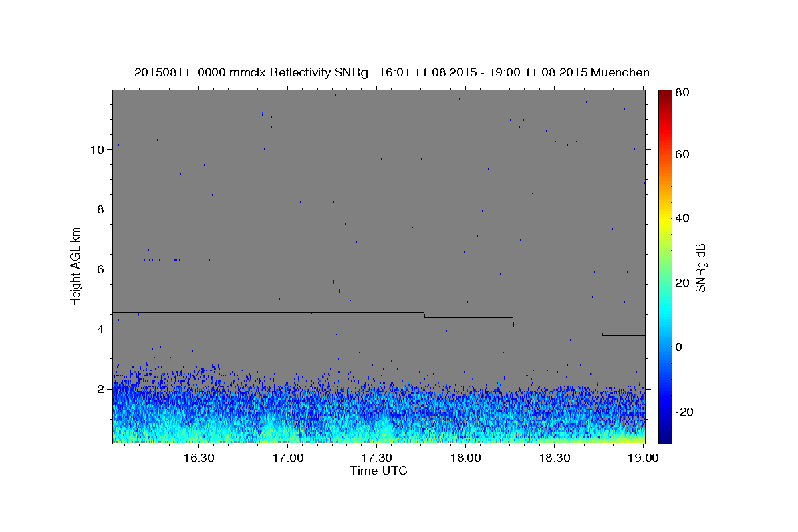
Task: Select the 18:30 time axis label
Action: (555, 458)
